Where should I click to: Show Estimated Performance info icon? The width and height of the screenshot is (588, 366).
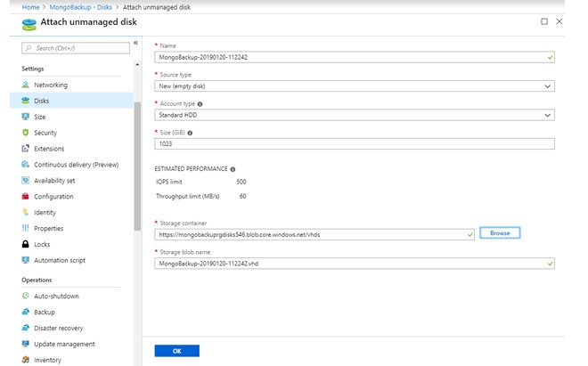click(x=233, y=169)
